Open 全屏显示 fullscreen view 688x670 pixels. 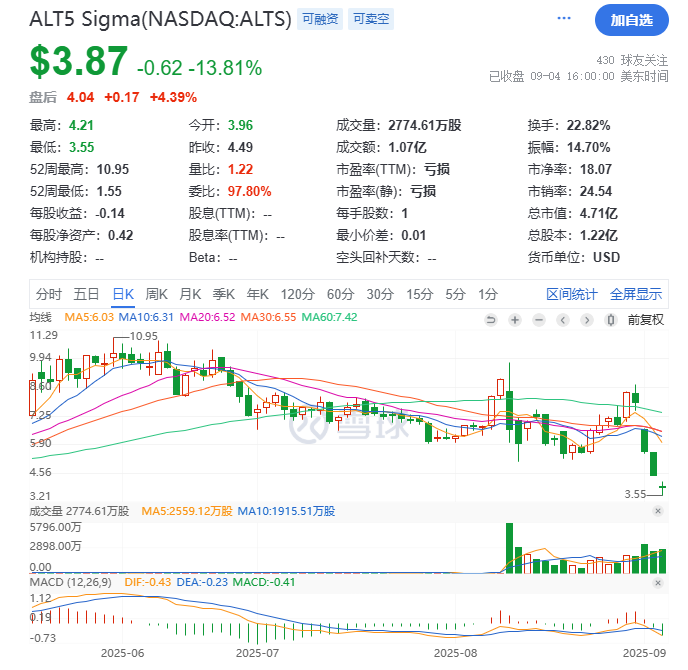pos(636,294)
